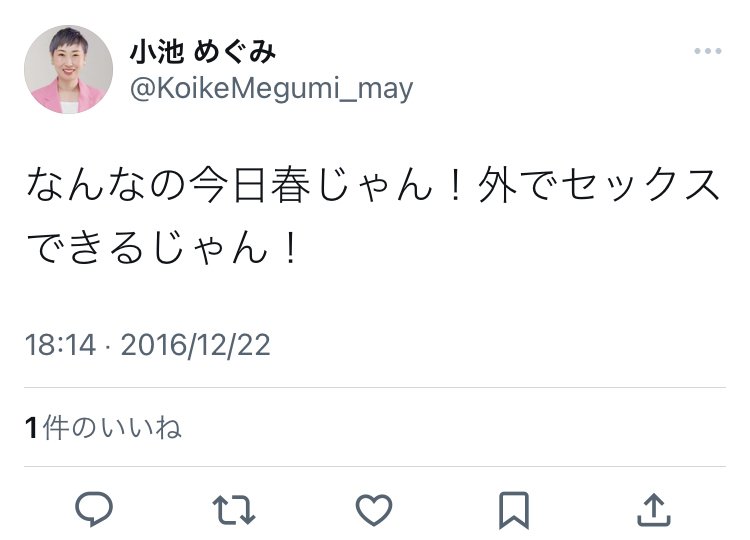
Task: Select the 2016/12/22 date
Action: [x=196, y=345]
